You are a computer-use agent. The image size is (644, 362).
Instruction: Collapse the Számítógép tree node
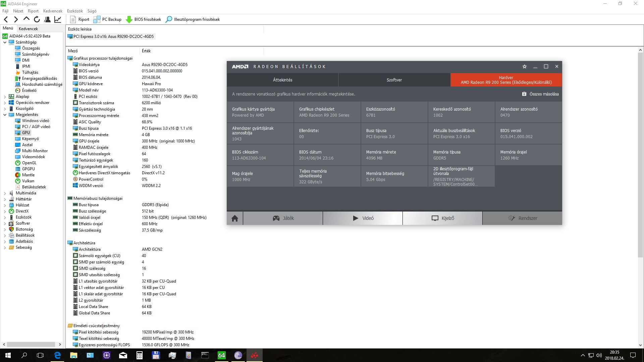click(5, 42)
